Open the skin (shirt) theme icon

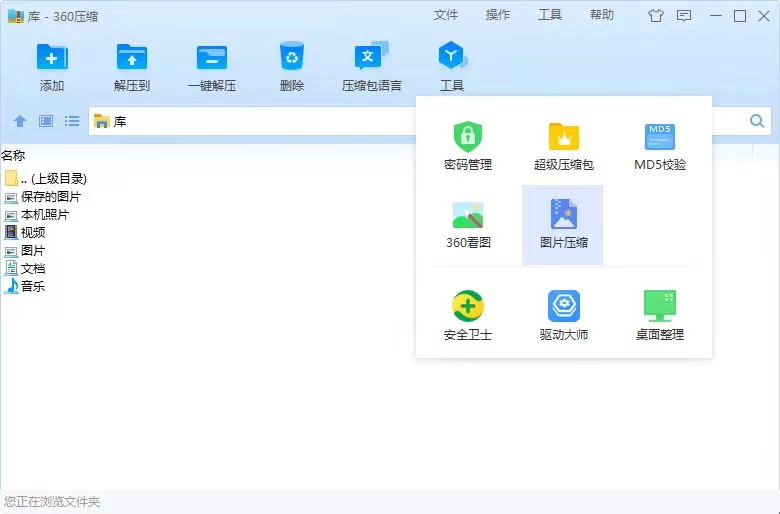(x=656, y=16)
